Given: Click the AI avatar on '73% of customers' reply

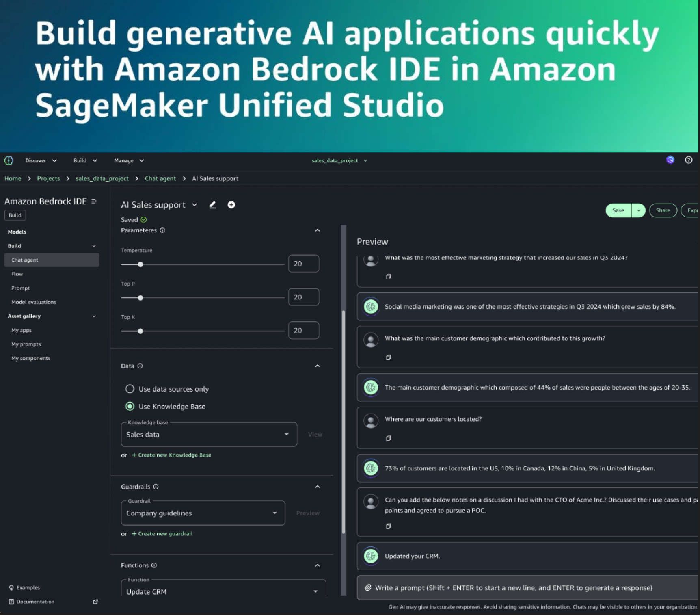Looking at the screenshot, I should (371, 468).
